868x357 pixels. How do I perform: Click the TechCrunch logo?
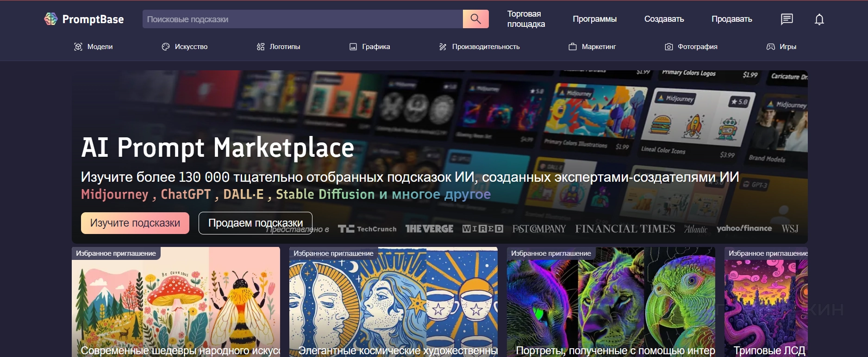(x=367, y=229)
